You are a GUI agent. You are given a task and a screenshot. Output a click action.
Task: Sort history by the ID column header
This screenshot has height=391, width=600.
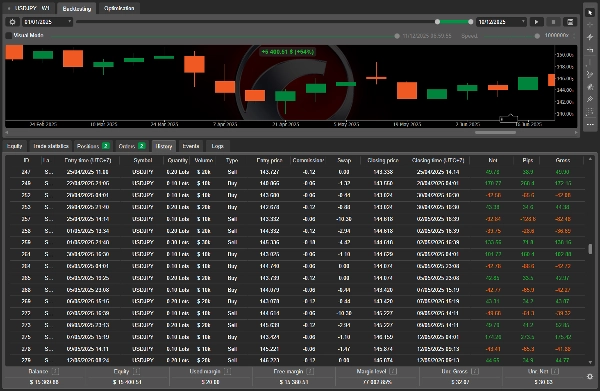[26, 160]
